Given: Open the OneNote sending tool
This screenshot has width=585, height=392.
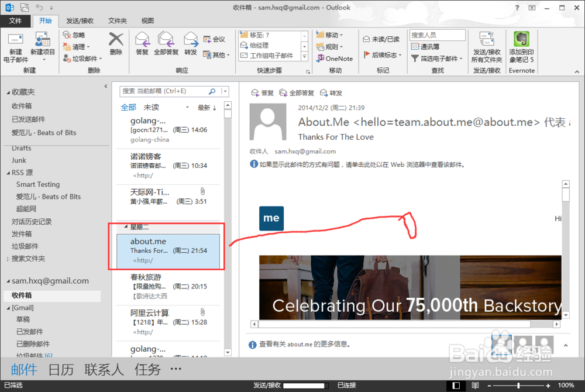Looking at the screenshot, I should point(335,59).
